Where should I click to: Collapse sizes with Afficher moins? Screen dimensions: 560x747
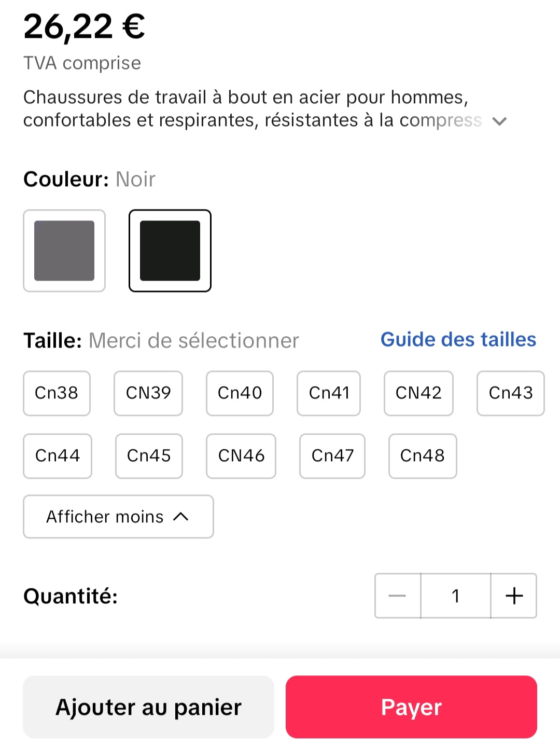118,517
